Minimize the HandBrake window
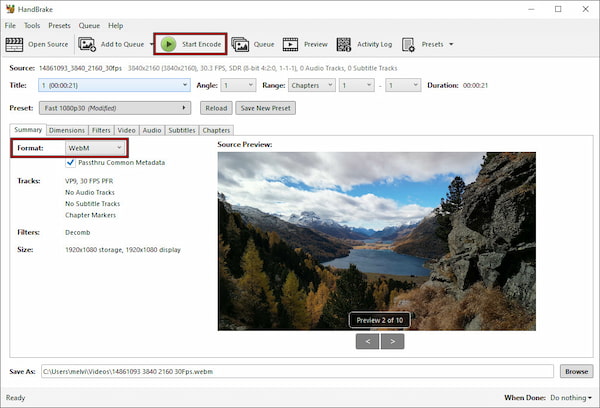 pyautogui.click(x=531, y=9)
